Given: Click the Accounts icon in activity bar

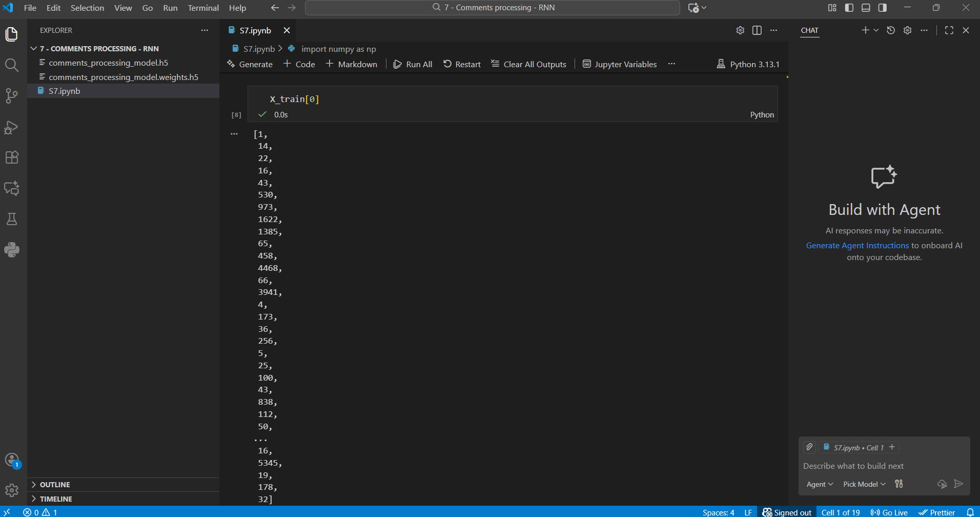Looking at the screenshot, I should coord(11,460).
